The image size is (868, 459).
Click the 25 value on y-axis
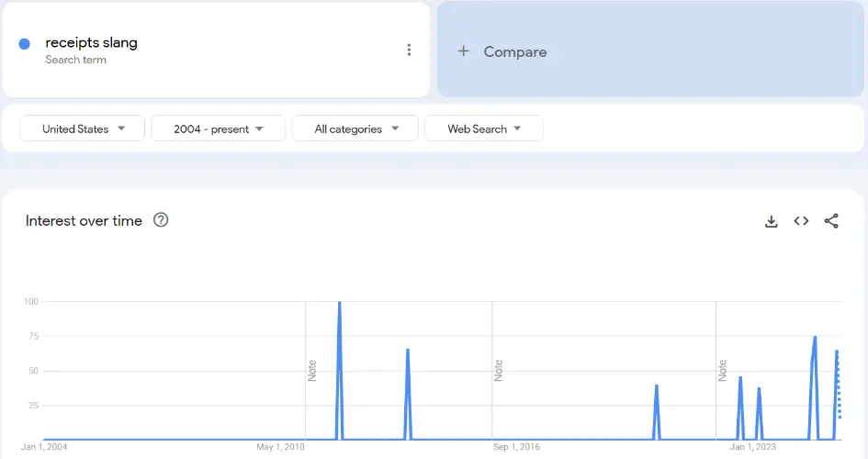pyautogui.click(x=34, y=406)
